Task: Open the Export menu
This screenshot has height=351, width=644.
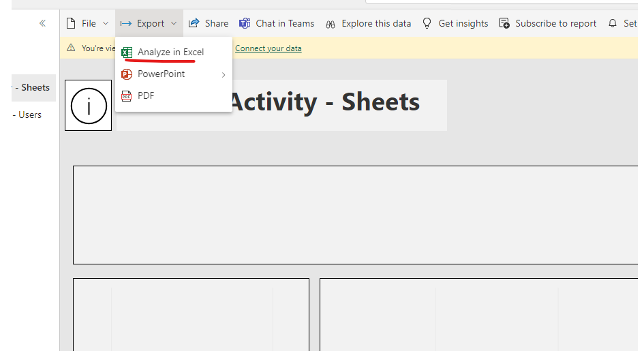Action: [149, 23]
